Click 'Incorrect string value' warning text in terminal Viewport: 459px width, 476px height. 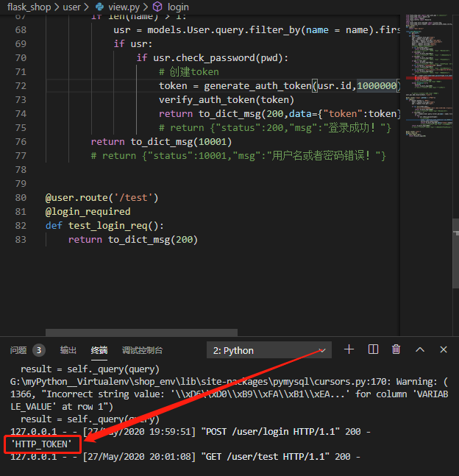click(105, 394)
